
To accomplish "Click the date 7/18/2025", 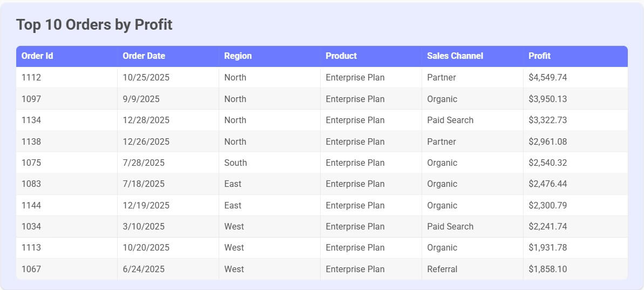I will click(144, 184).
